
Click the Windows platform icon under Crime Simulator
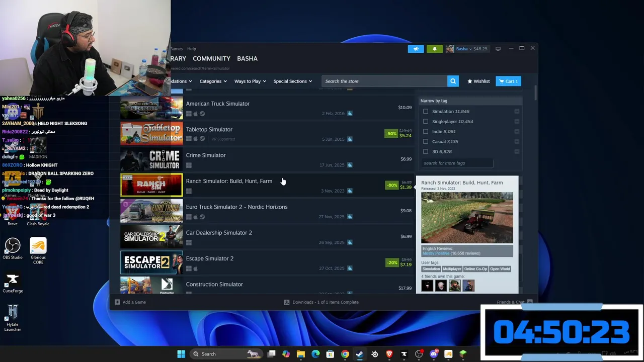(189, 165)
